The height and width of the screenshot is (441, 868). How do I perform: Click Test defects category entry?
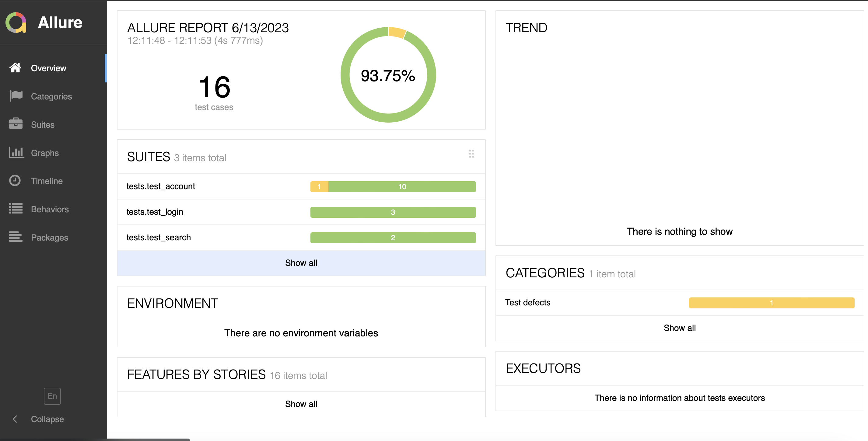(x=528, y=302)
